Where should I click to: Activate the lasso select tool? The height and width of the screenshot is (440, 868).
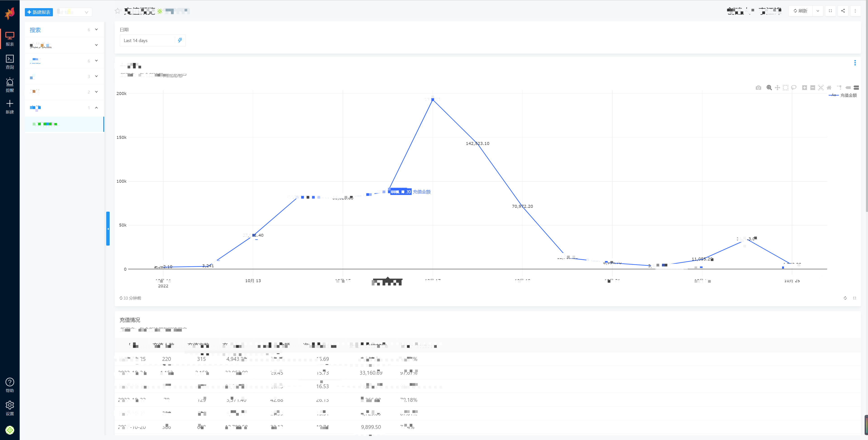click(794, 88)
